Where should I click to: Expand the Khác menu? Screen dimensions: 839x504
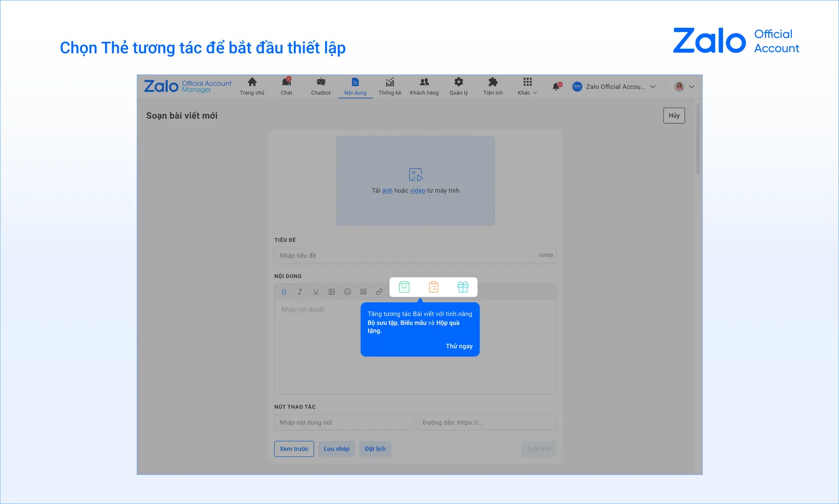[528, 86]
